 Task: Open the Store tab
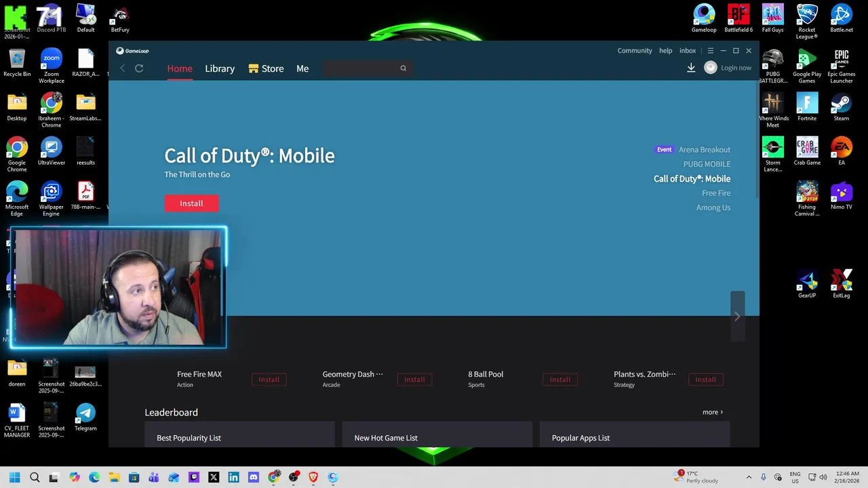click(x=266, y=68)
